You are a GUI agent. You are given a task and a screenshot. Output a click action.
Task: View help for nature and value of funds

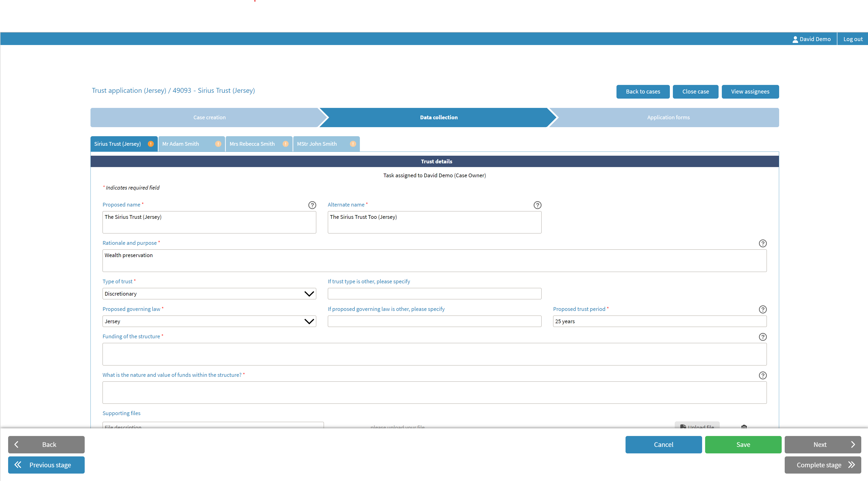762,375
